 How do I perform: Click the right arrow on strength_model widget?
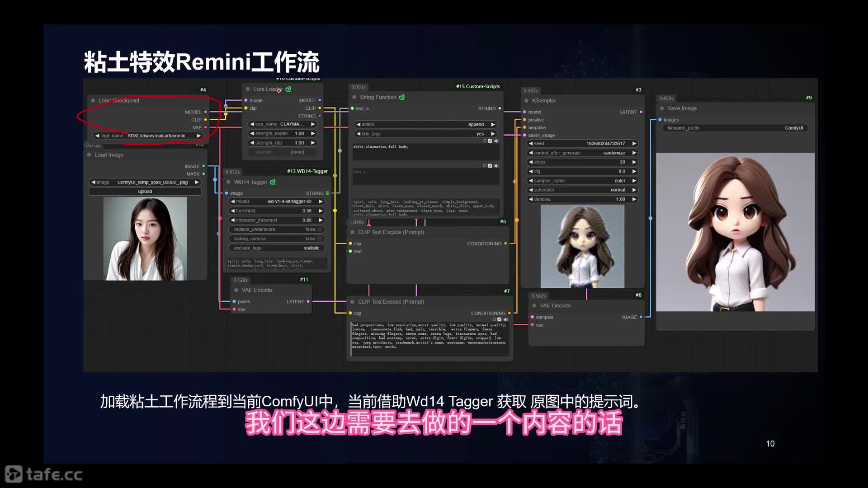click(x=313, y=134)
